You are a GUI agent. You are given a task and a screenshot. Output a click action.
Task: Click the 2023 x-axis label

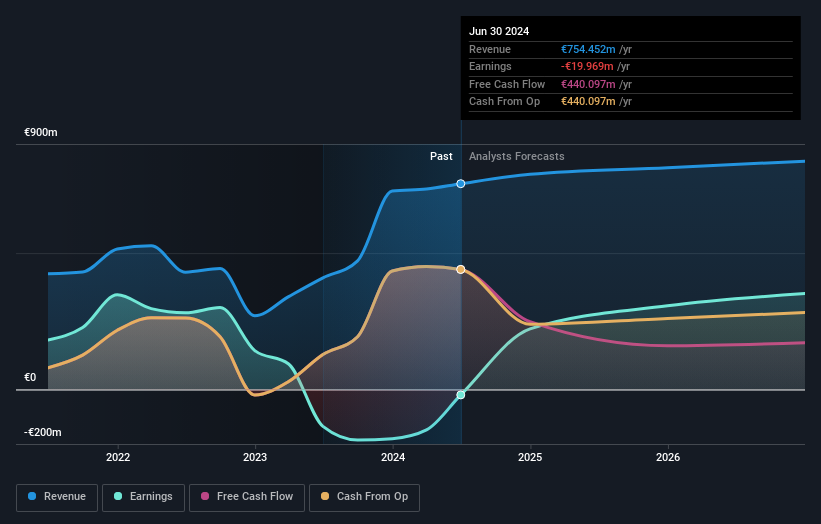255,458
